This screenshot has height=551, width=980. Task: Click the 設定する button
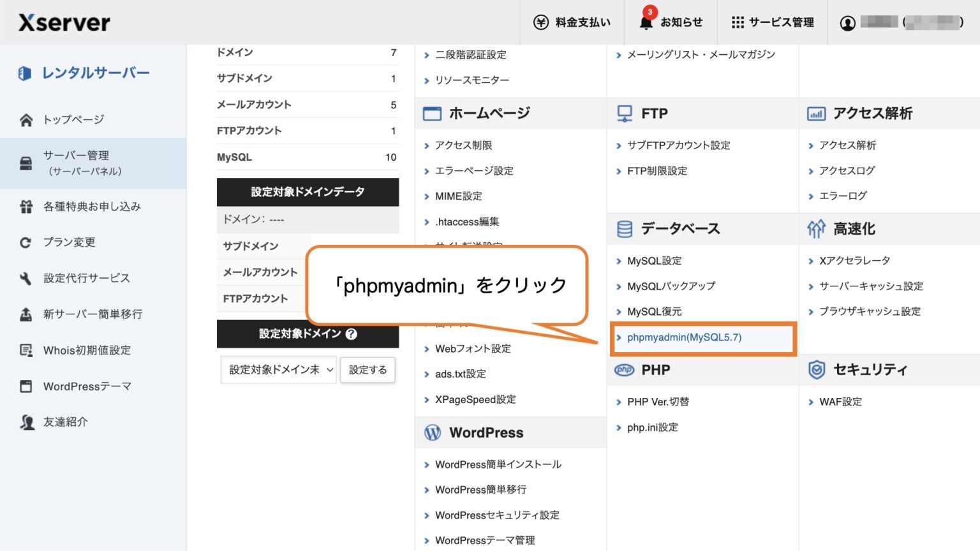pyautogui.click(x=367, y=369)
